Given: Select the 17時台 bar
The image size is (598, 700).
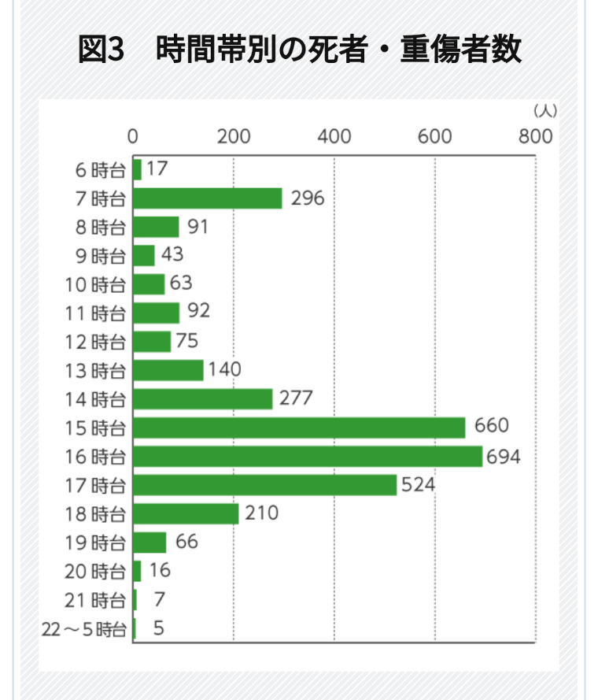Looking at the screenshot, I should coord(264,485).
